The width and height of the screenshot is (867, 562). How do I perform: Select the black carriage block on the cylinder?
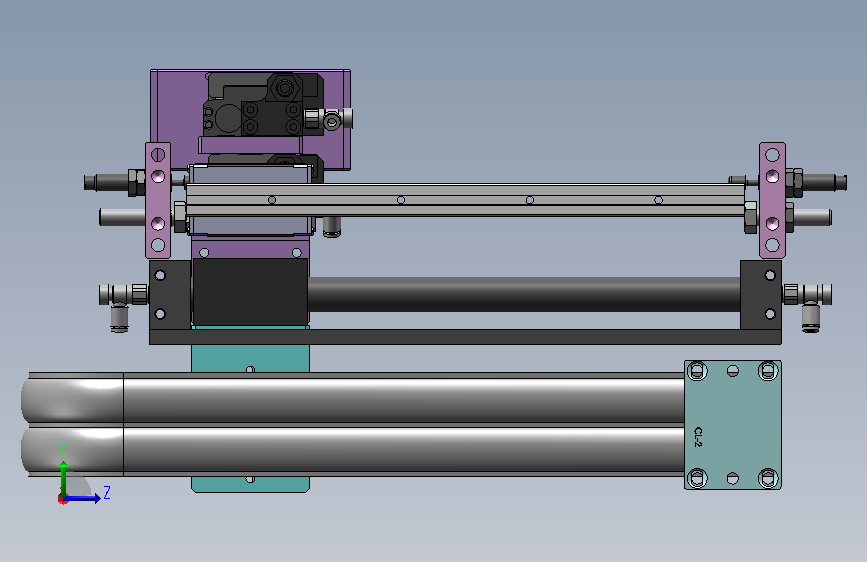(x=250, y=292)
